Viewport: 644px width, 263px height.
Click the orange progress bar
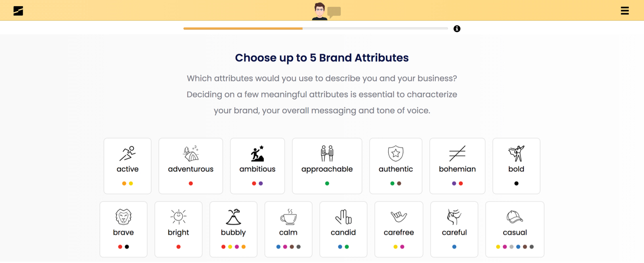pyautogui.click(x=243, y=29)
